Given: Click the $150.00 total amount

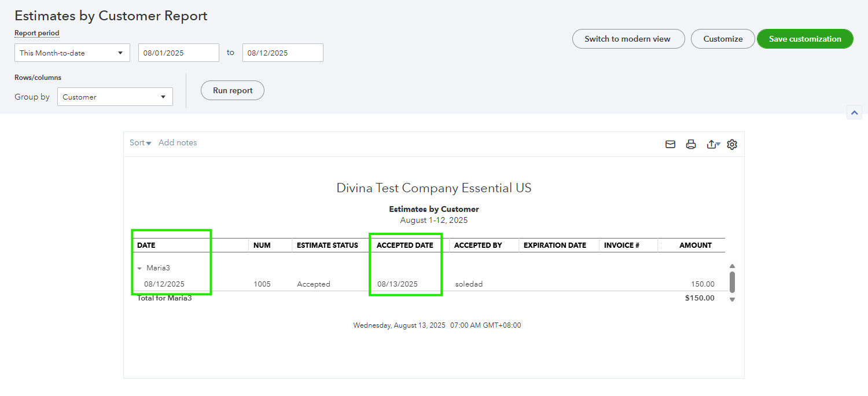Looking at the screenshot, I should (700, 298).
